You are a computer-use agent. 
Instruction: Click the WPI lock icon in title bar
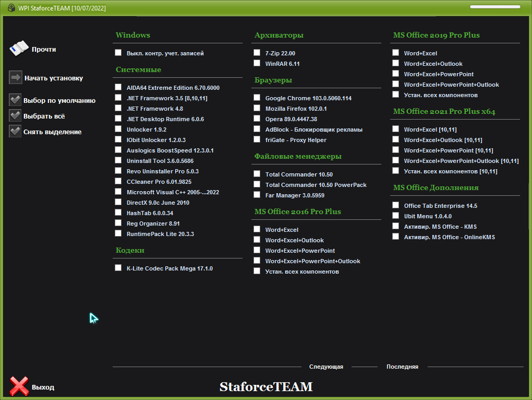(10, 8)
